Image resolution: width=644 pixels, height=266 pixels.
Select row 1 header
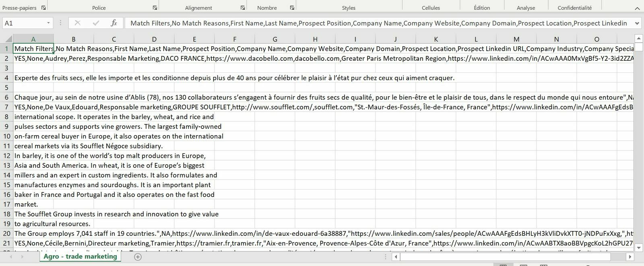(x=7, y=49)
